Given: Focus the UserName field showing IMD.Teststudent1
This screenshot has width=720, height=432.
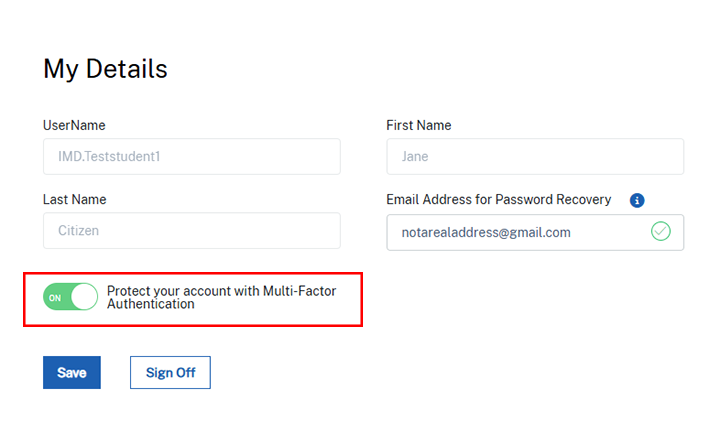Looking at the screenshot, I should pos(191,157).
